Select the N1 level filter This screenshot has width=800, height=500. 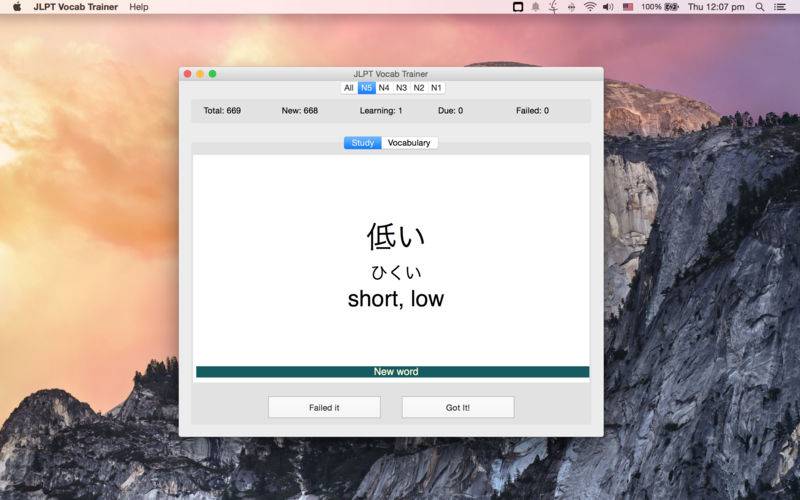coord(436,88)
